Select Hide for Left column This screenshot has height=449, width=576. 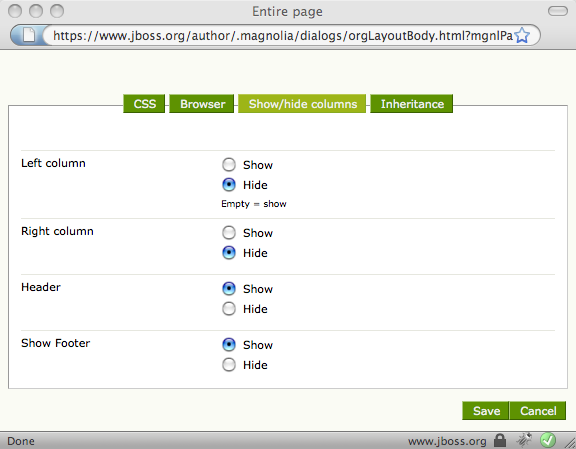(229, 184)
